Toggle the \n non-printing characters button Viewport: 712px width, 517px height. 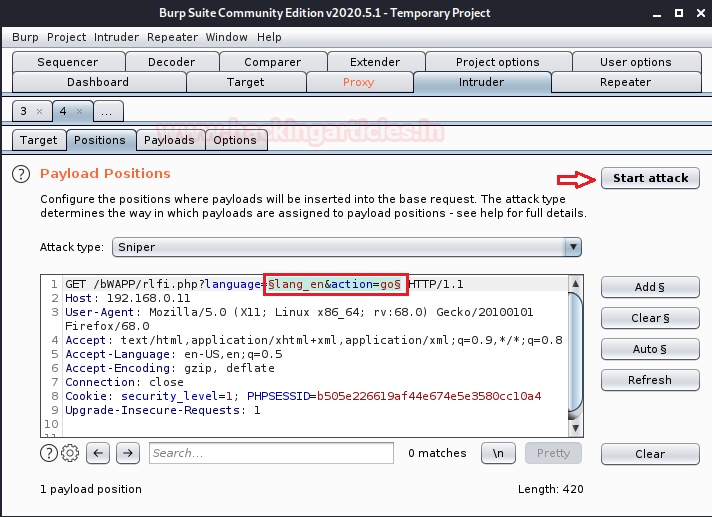[x=498, y=453]
